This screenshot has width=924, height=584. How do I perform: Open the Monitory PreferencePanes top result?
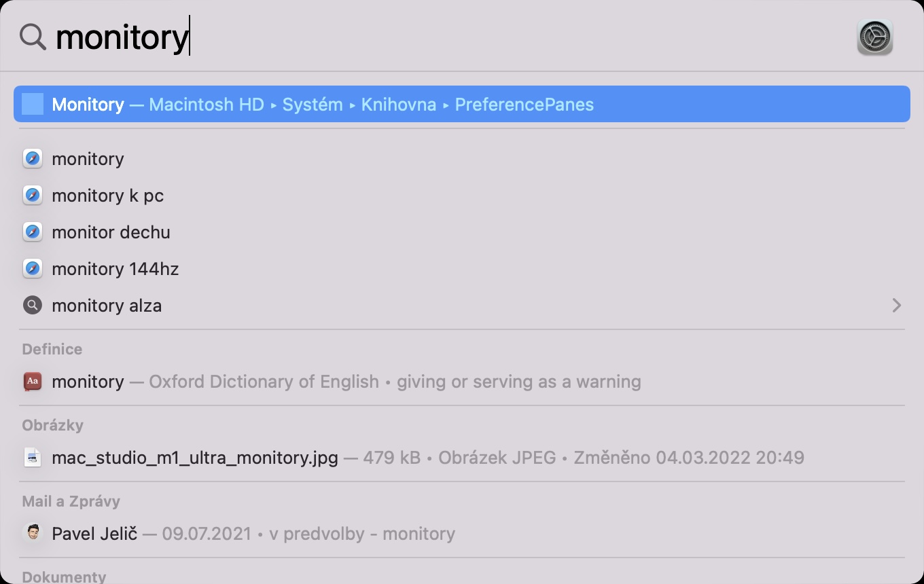[323, 105]
